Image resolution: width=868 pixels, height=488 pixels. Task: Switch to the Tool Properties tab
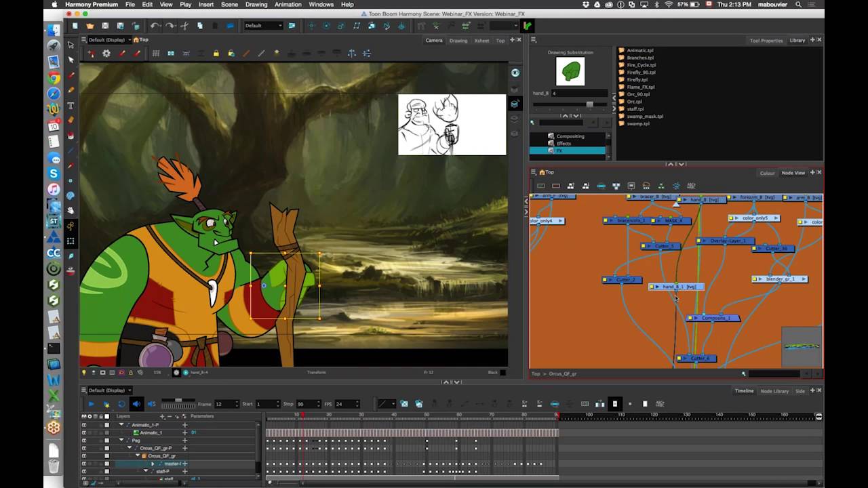tap(766, 40)
